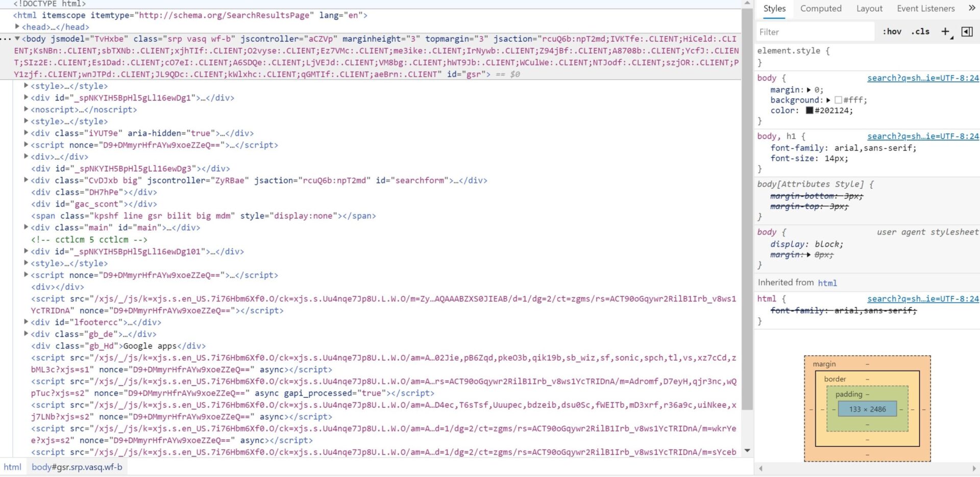
Task: Select the DOCTYPE html row
Action: coord(50,4)
